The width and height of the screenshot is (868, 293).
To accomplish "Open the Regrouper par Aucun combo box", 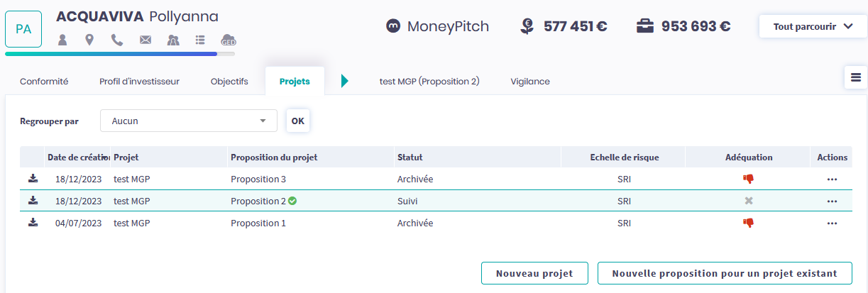I will (188, 121).
